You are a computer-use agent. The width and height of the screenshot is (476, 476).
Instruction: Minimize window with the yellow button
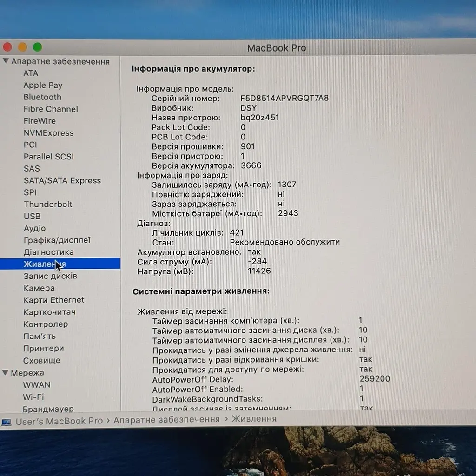coord(23,47)
